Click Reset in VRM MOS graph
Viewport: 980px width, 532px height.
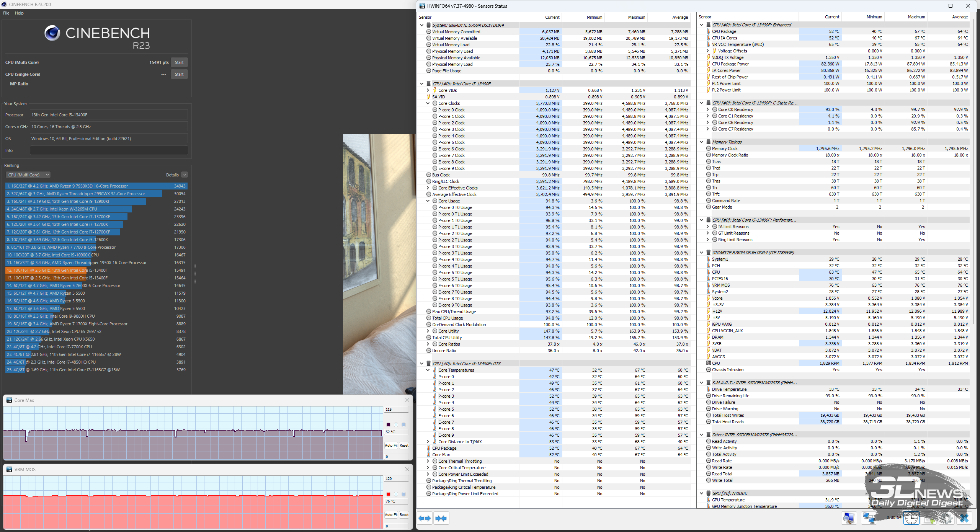click(404, 515)
